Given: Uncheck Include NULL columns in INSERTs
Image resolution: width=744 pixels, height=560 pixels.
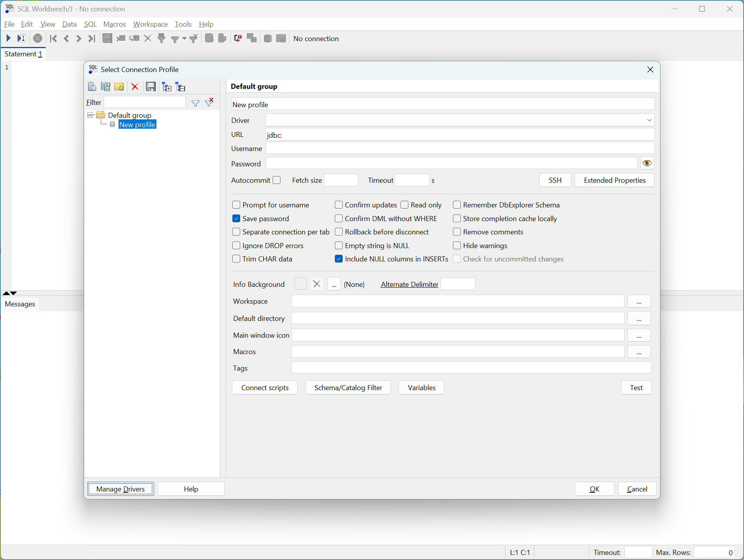Looking at the screenshot, I should click(x=339, y=259).
